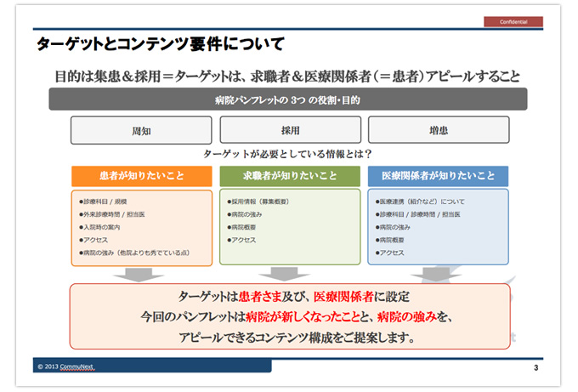Click the red text 医療関係者 in the conclusion box

pos(343,297)
